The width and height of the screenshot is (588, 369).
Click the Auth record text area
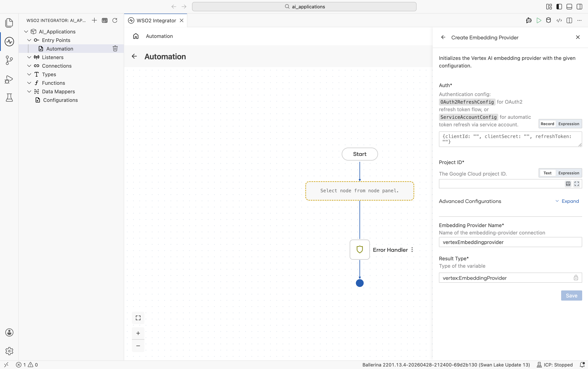pyautogui.click(x=510, y=139)
